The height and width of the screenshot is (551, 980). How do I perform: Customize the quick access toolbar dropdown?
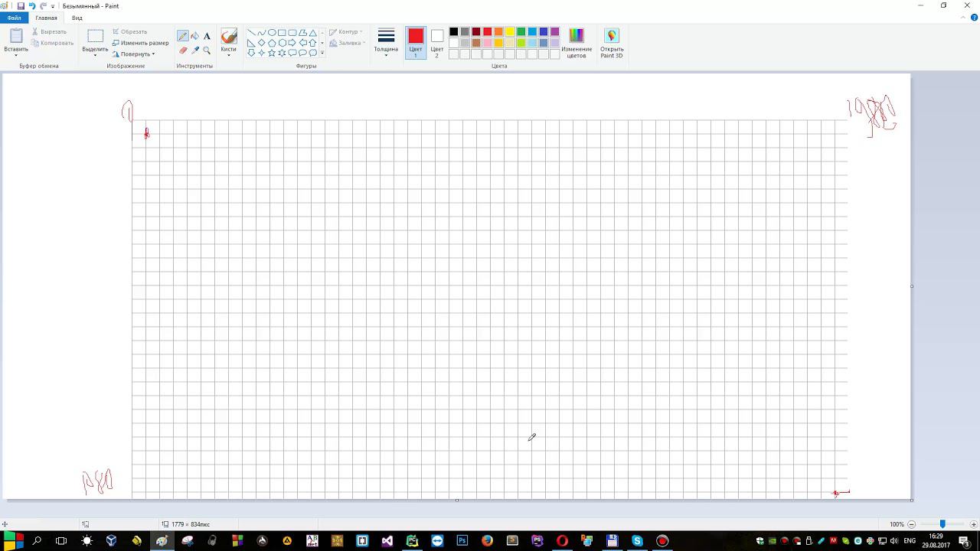[x=54, y=6]
